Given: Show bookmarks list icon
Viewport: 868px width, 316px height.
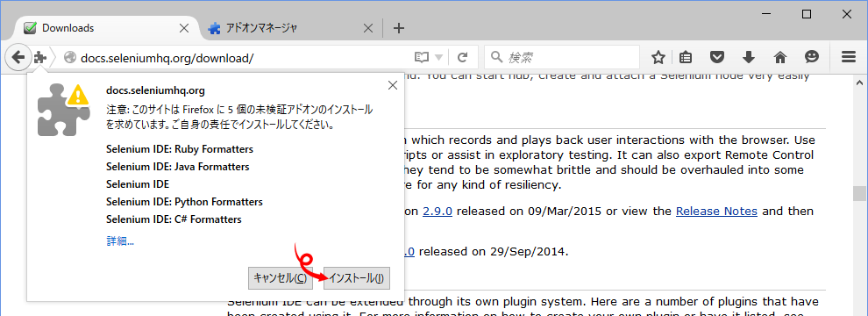Looking at the screenshot, I should point(686,57).
